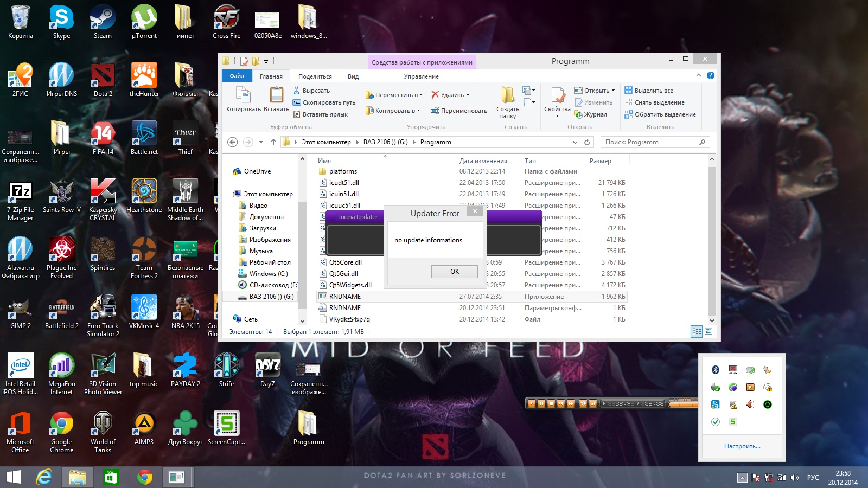This screenshot has width=868, height=488.
Task: Open the Windows Start button
Action: tap(14, 477)
